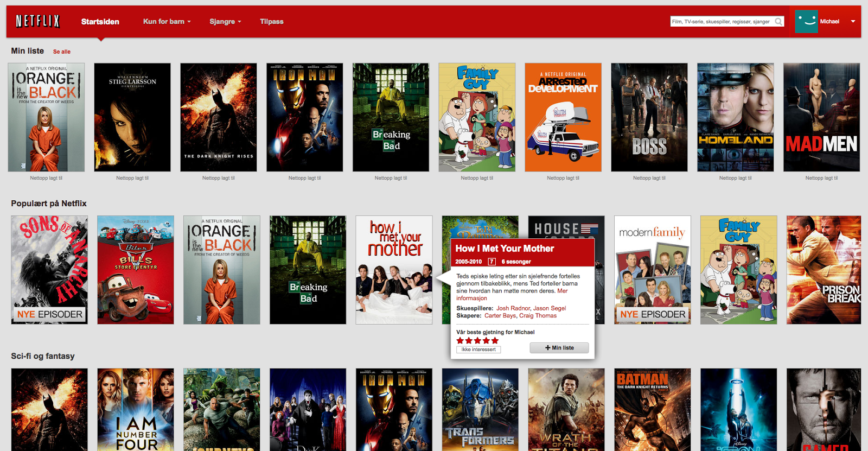868x451 pixels.
Task: Open the Boss poster
Action: [649, 117]
